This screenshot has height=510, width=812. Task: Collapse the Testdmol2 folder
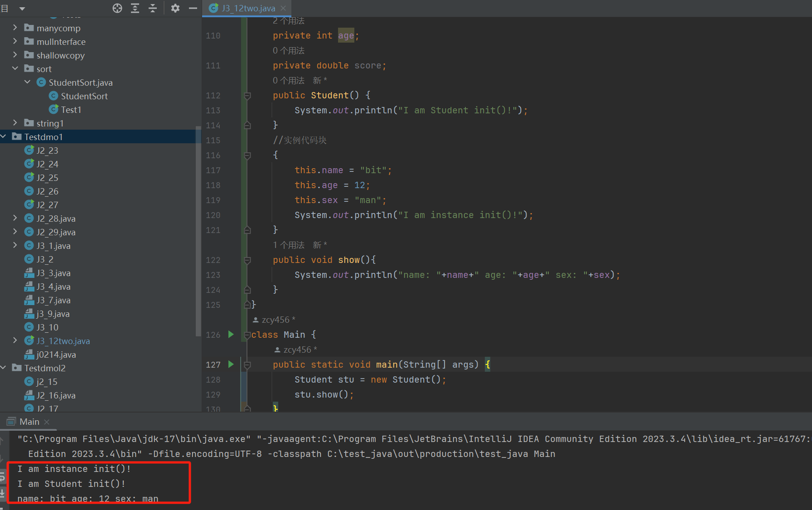pos(3,368)
